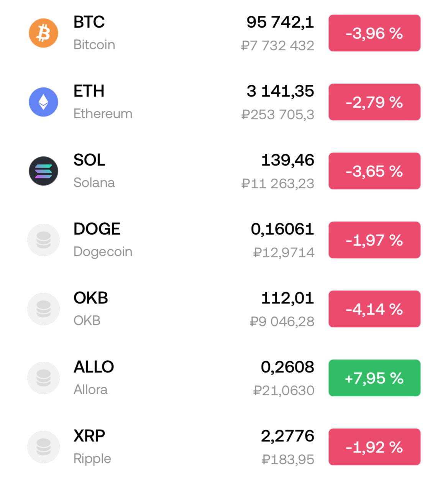The height and width of the screenshot is (489, 448).
Task: Tap the XRP -1,92 % change badge
Action: pyautogui.click(x=374, y=447)
